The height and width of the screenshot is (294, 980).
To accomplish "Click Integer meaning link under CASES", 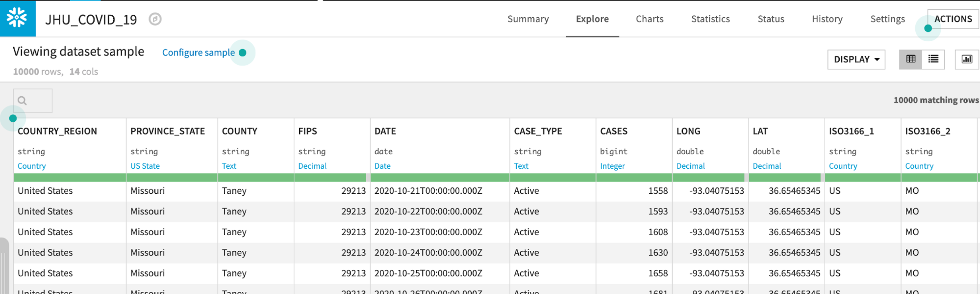I will [x=612, y=166].
